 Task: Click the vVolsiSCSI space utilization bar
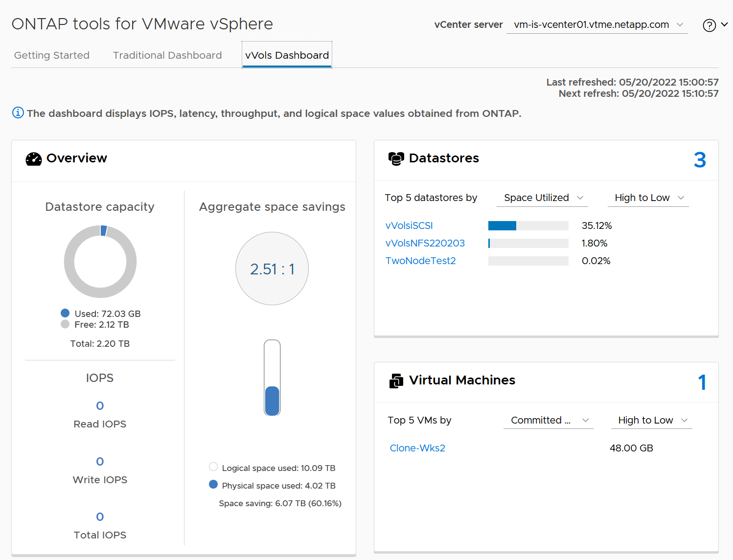coord(528,225)
